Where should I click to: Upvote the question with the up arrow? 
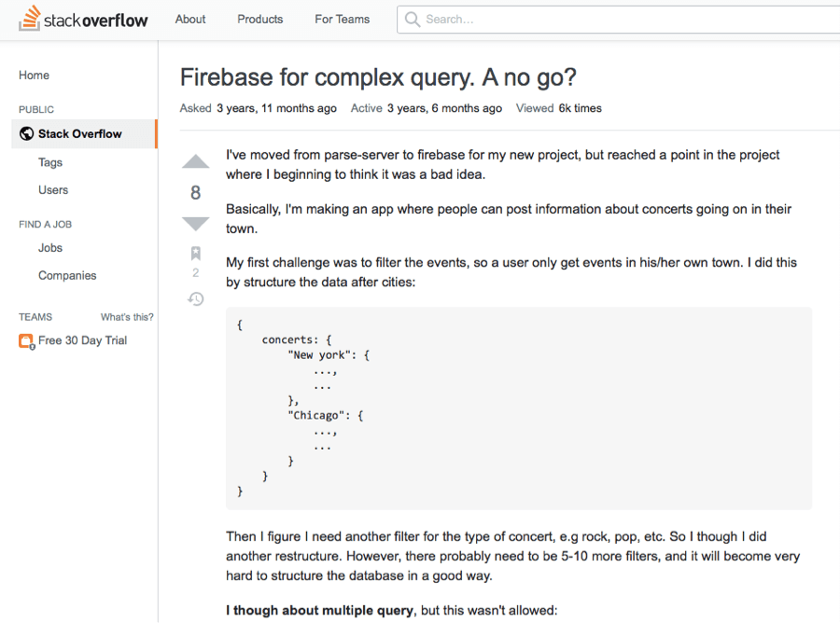click(196, 161)
